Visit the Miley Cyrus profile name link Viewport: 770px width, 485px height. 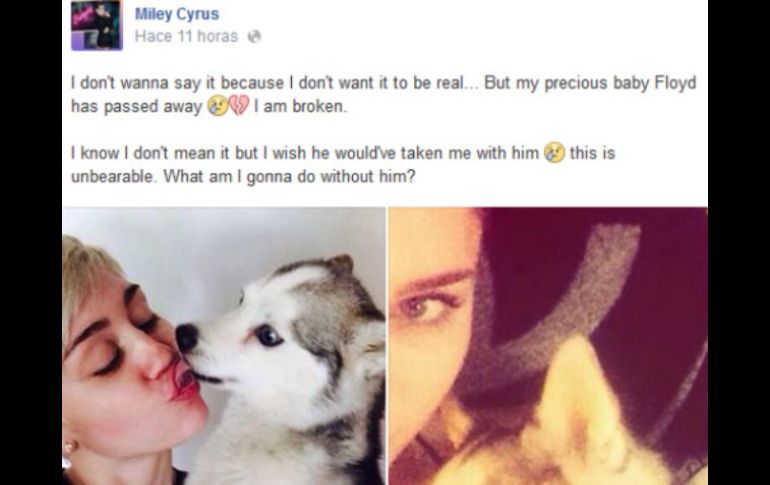177,14
